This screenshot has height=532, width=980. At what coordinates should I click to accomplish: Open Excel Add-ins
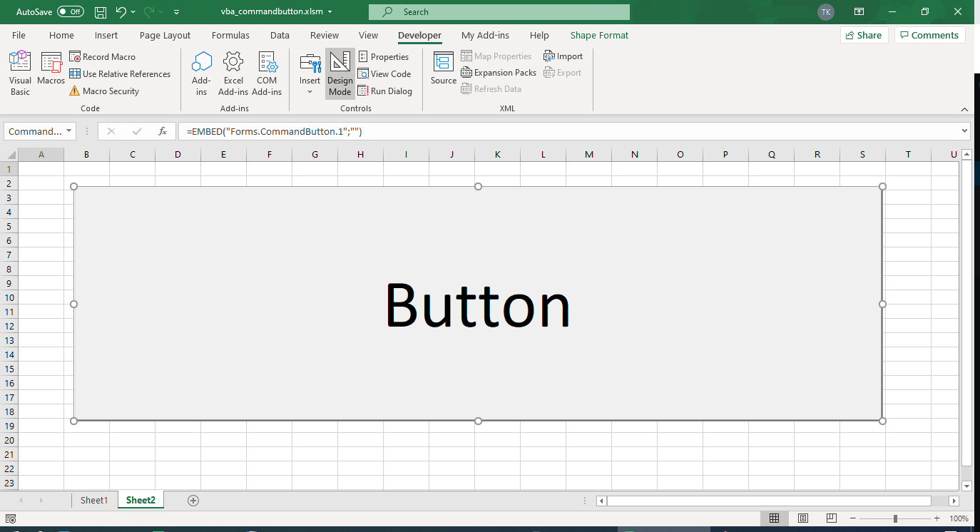coord(233,71)
